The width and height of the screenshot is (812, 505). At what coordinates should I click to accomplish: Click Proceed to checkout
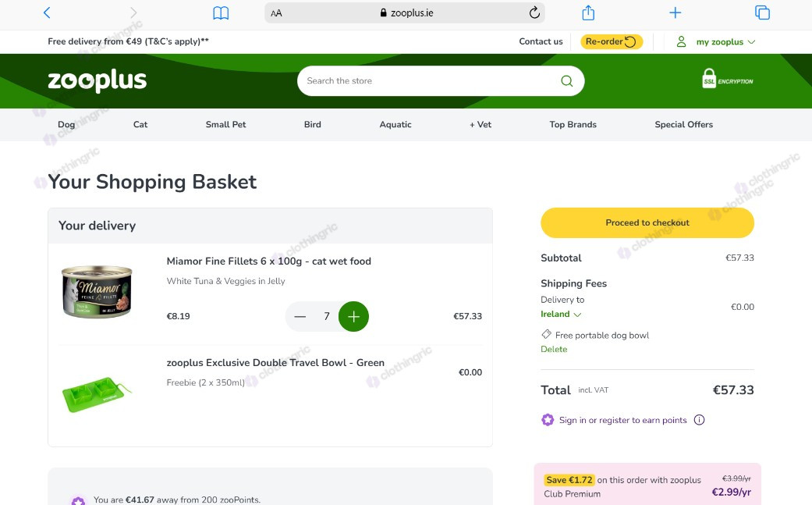point(647,222)
